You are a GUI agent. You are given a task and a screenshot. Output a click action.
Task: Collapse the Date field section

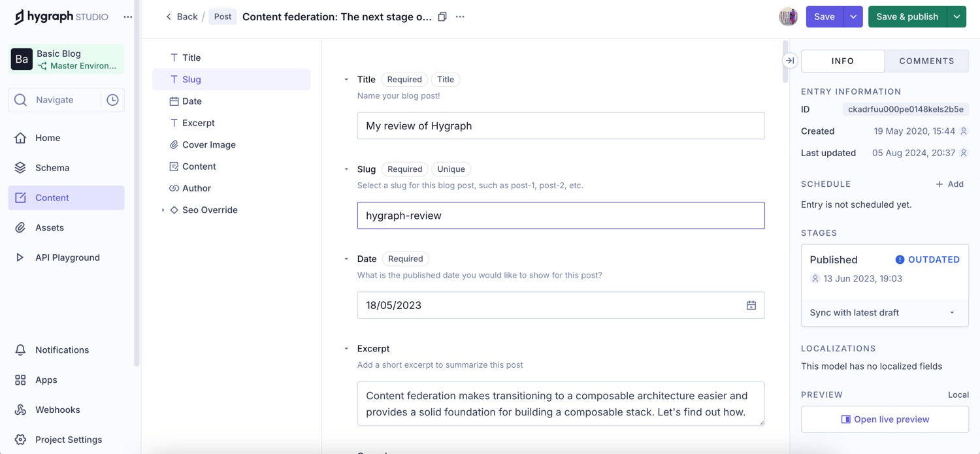[x=346, y=259]
